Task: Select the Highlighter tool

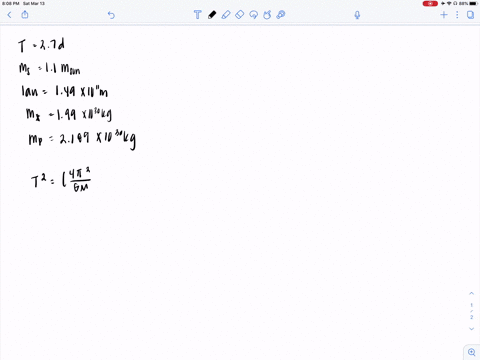Action: coord(226,15)
